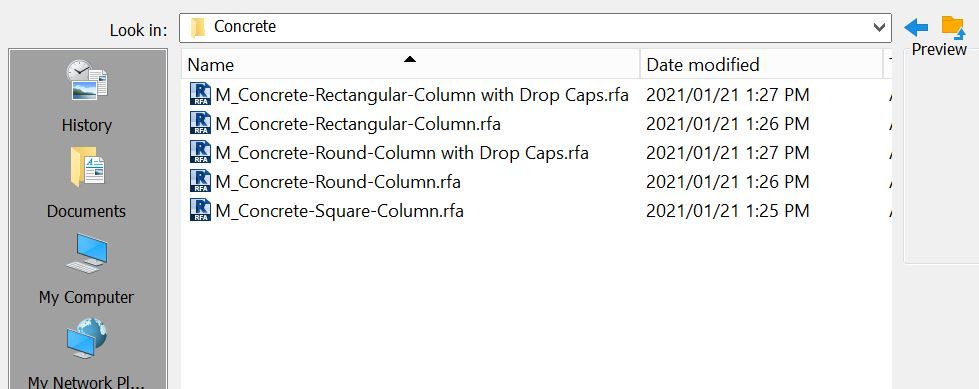Click the Preview pane area
Viewport: 979px width, 389px height.
coord(942,156)
